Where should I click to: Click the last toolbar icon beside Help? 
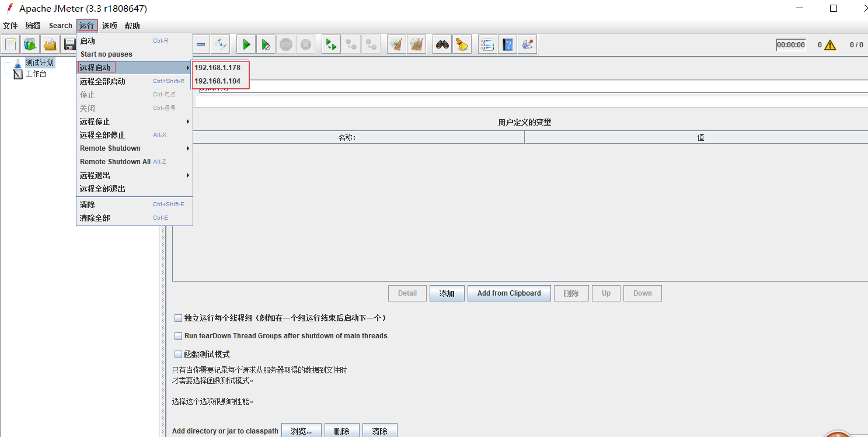coord(527,44)
